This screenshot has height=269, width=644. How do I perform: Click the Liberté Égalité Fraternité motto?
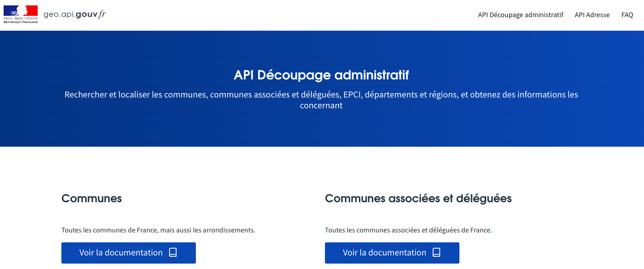click(21, 18)
